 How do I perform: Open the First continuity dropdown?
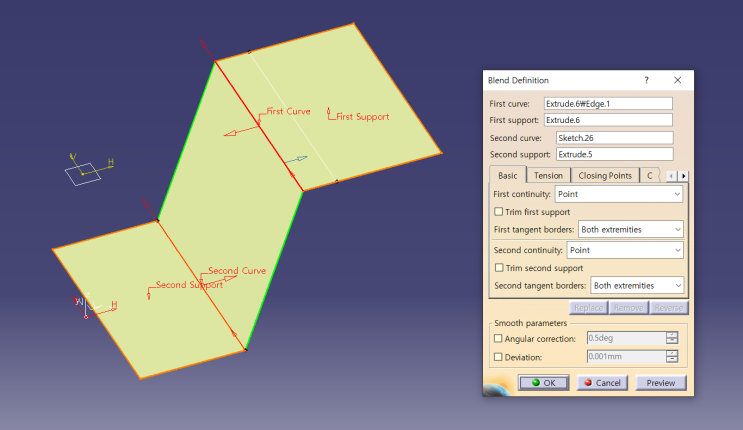[618, 194]
